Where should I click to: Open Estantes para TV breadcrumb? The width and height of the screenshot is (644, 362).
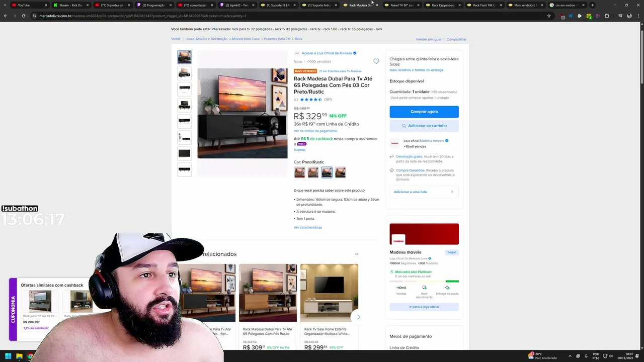coord(277,39)
